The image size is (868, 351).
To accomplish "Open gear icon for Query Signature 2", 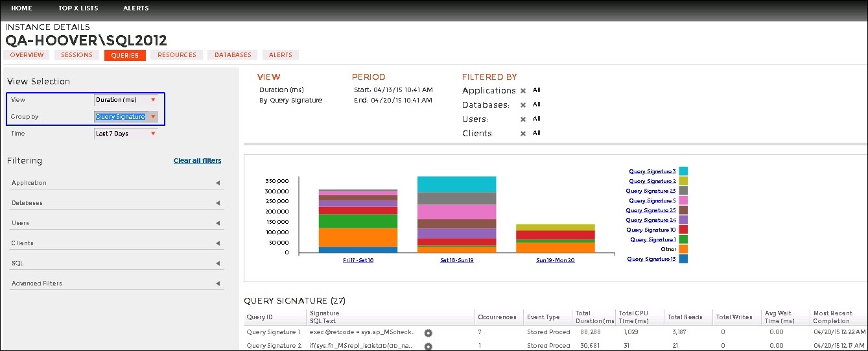I will (428, 346).
